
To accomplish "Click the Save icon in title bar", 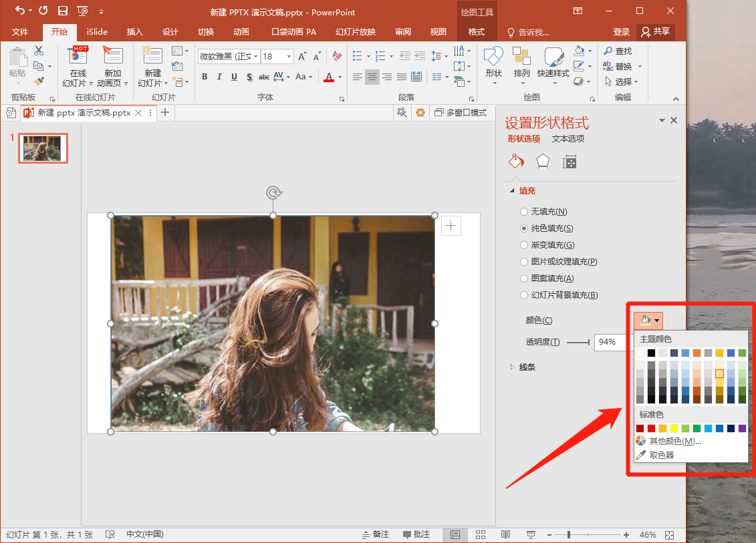I will [x=63, y=11].
